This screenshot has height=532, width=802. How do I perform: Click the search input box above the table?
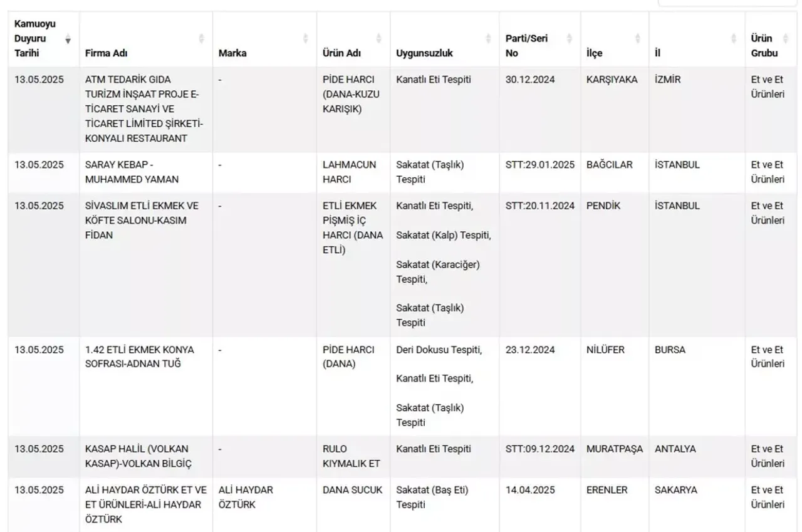(x=727, y=2)
